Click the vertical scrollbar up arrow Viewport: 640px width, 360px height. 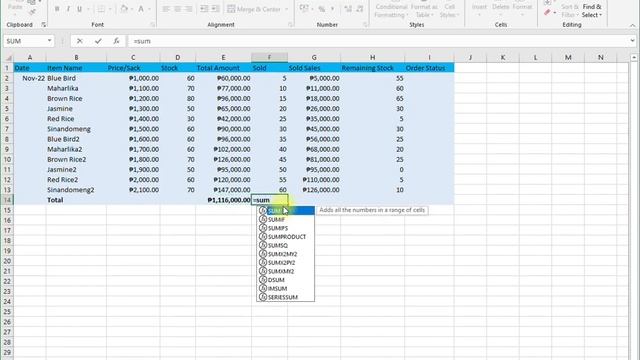pos(634,58)
